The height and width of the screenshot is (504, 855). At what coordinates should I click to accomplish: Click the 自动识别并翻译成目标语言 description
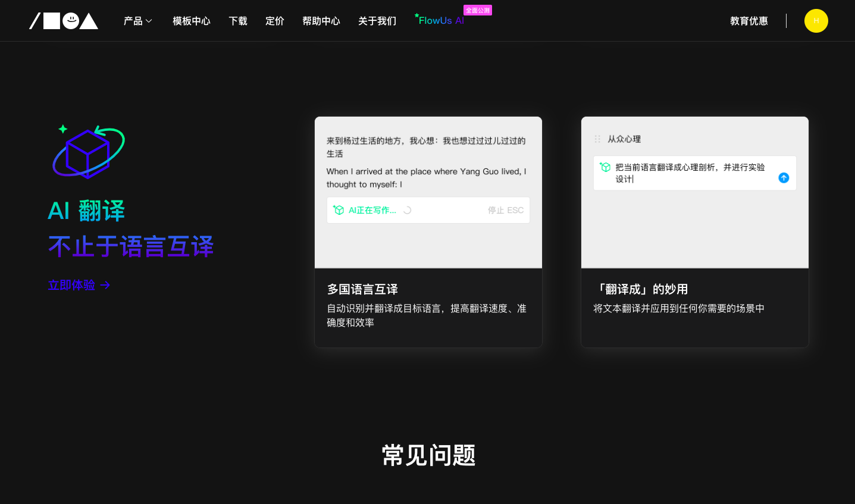point(427,315)
